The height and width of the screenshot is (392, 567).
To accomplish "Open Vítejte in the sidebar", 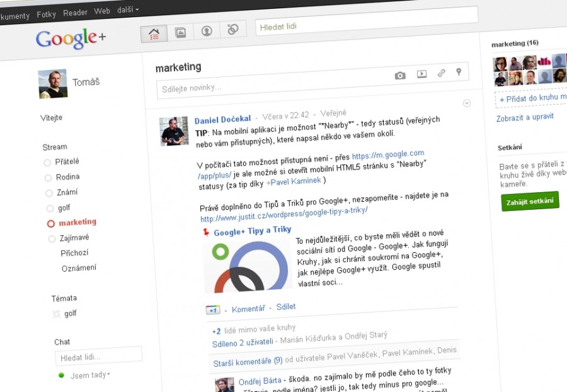I will pos(52,117).
